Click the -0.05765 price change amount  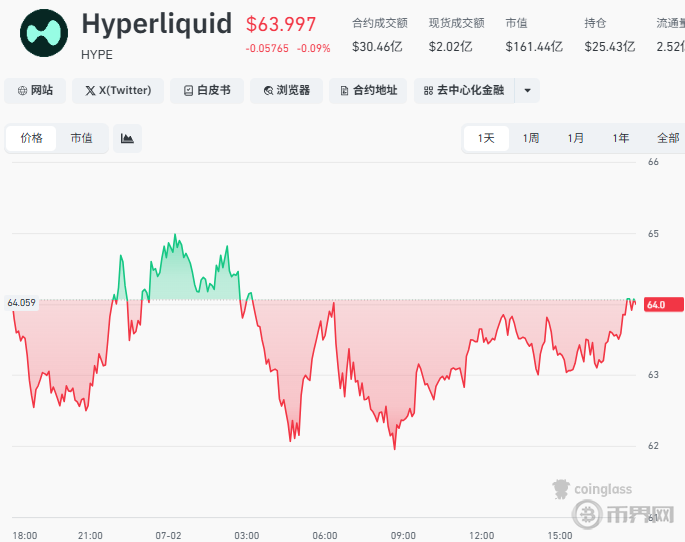coord(267,48)
